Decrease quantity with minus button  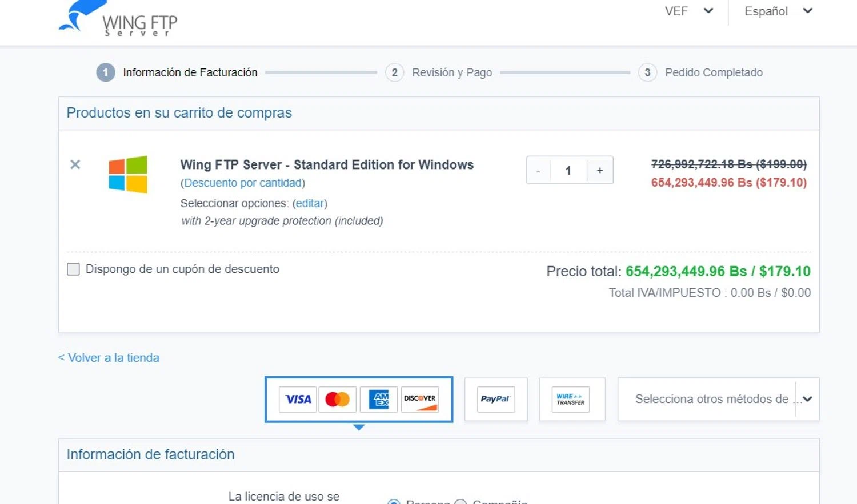coord(538,171)
